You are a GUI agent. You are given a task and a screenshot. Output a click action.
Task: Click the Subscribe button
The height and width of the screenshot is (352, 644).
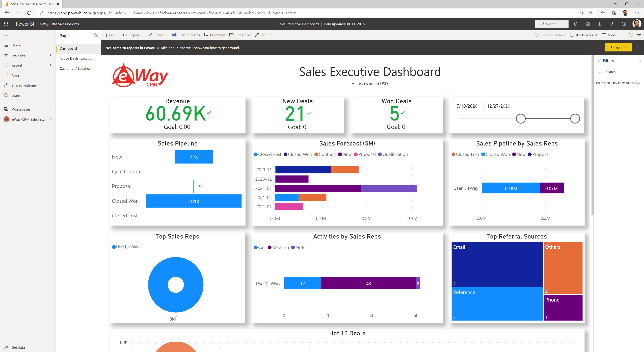pyautogui.click(x=240, y=35)
